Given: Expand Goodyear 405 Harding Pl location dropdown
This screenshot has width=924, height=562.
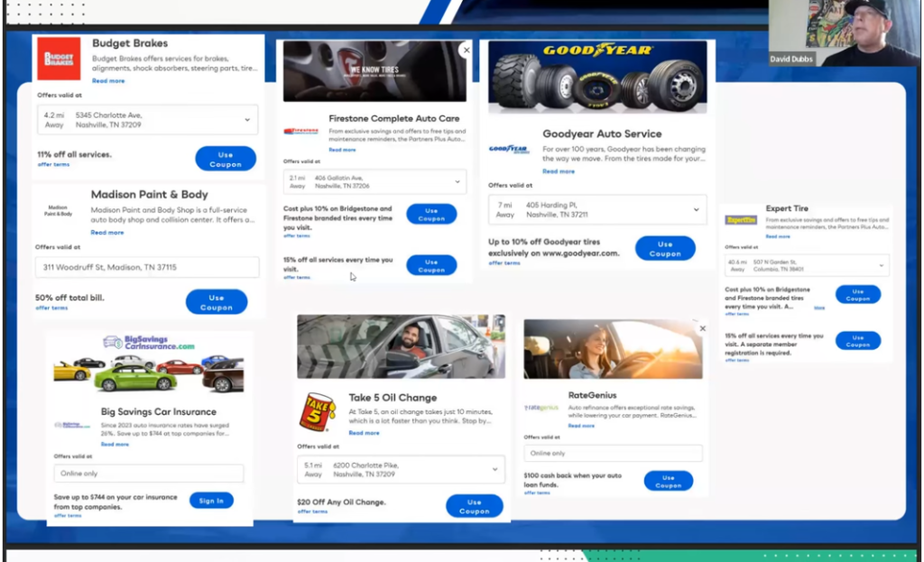Looking at the screenshot, I should tap(696, 210).
